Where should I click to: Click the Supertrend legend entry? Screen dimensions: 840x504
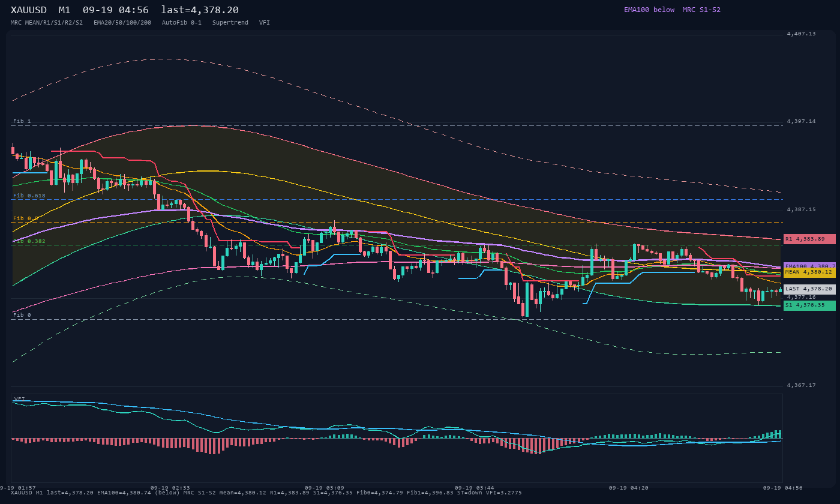pos(230,22)
